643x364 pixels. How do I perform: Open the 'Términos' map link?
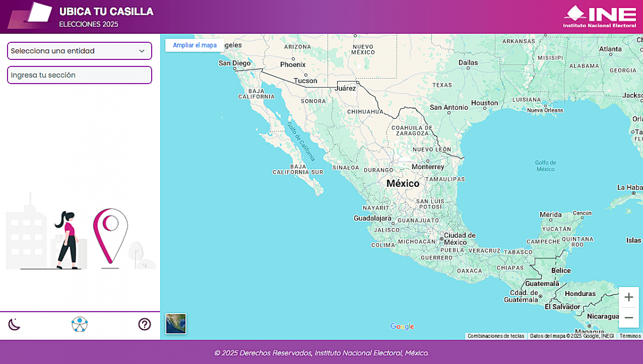(630, 336)
